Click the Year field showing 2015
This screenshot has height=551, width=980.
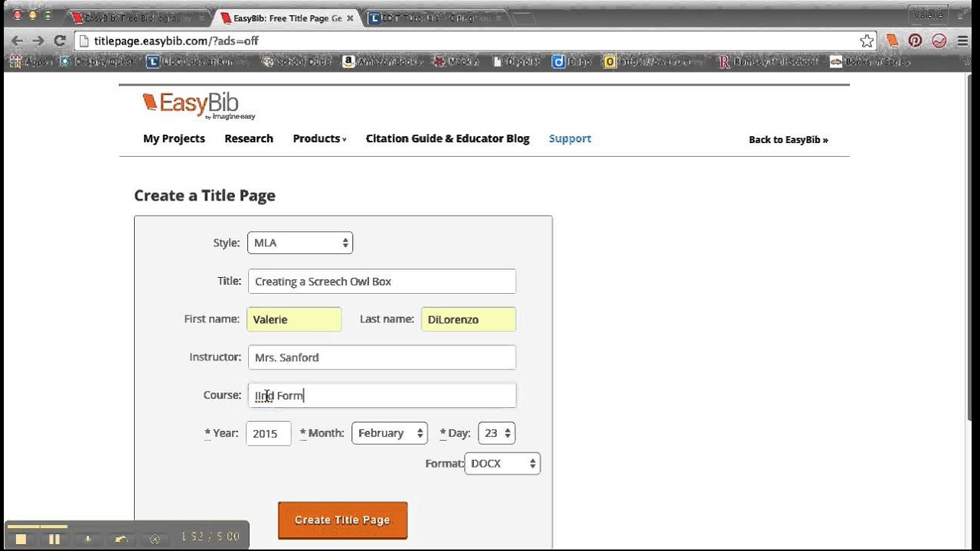269,433
